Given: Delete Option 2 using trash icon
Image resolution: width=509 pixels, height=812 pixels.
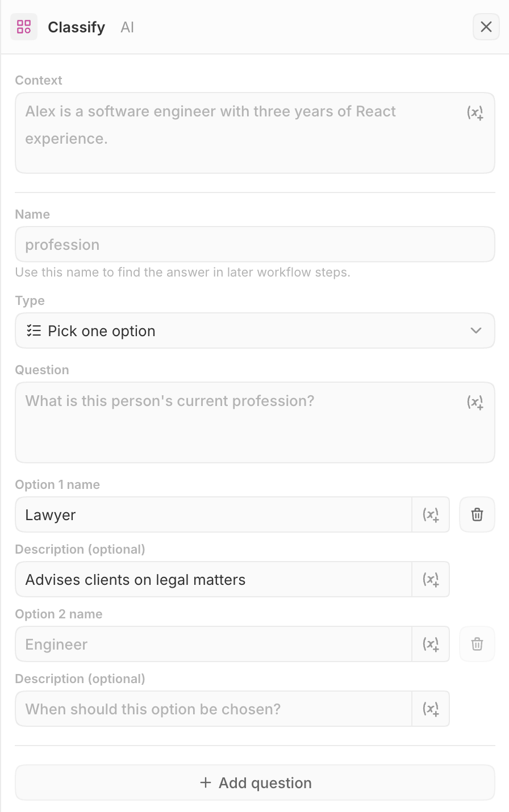Looking at the screenshot, I should coord(477,644).
